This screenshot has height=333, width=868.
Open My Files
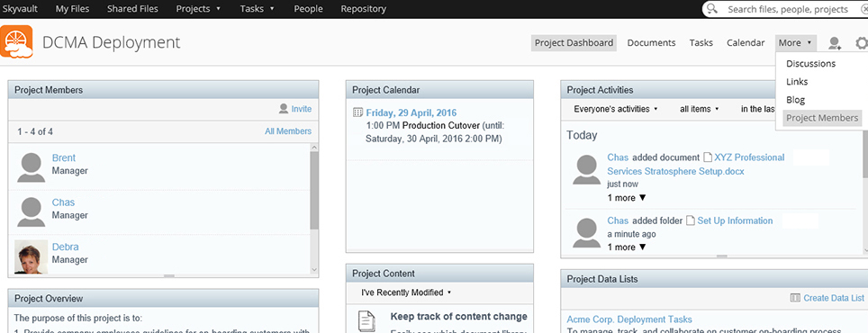(73, 9)
